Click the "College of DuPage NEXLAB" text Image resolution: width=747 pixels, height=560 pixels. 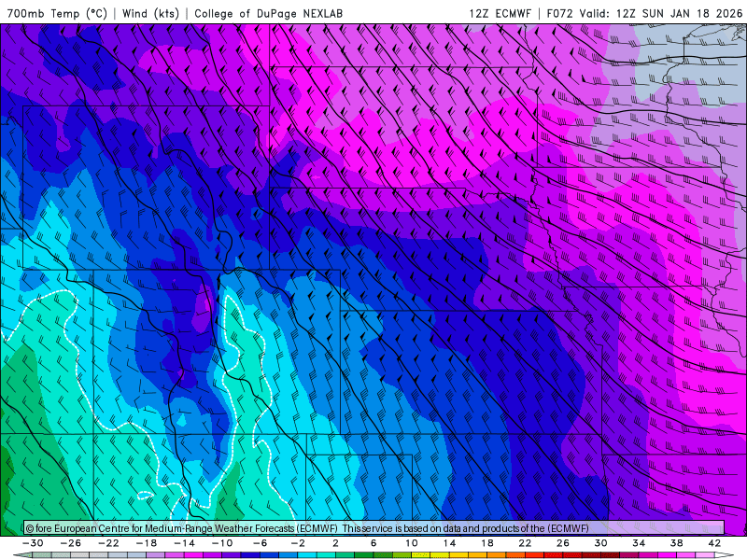(268, 13)
